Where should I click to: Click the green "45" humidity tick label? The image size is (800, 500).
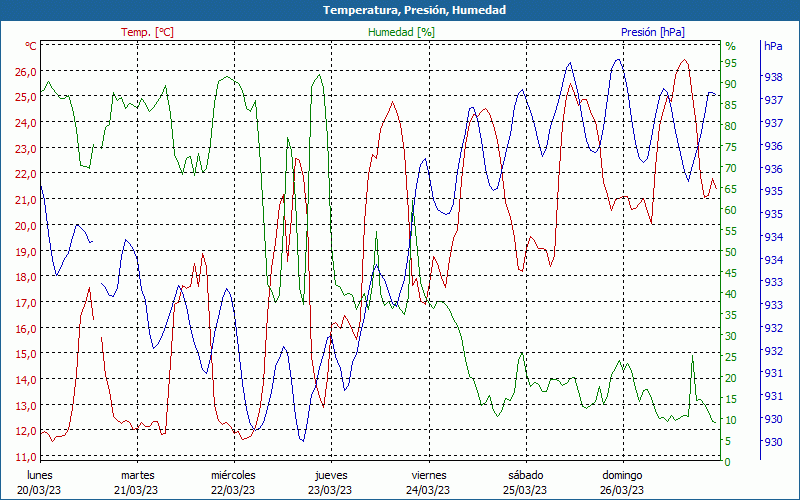pos(731,273)
